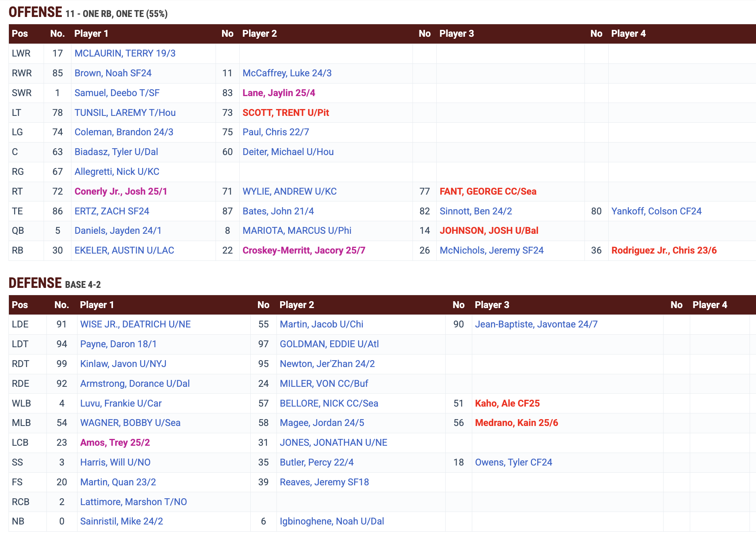Open Sinnott, Ben 24/2 link
This screenshot has height=537, width=756.
point(475,211)
